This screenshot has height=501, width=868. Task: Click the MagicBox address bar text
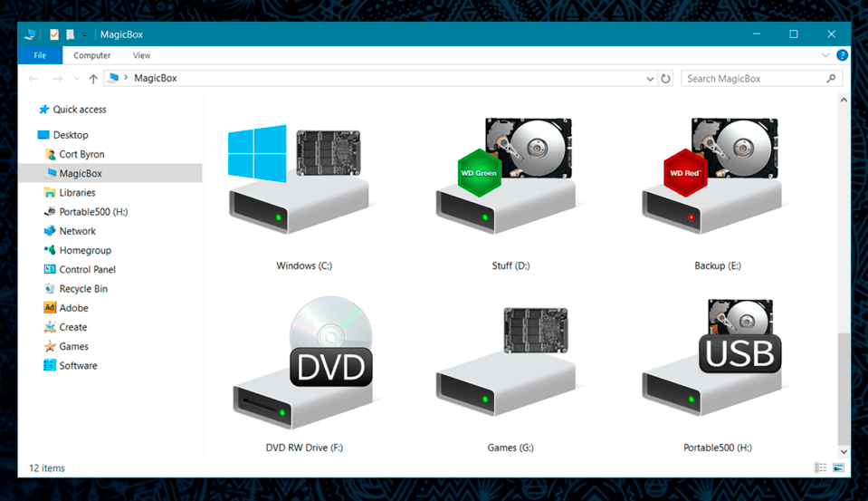[156, 78]
